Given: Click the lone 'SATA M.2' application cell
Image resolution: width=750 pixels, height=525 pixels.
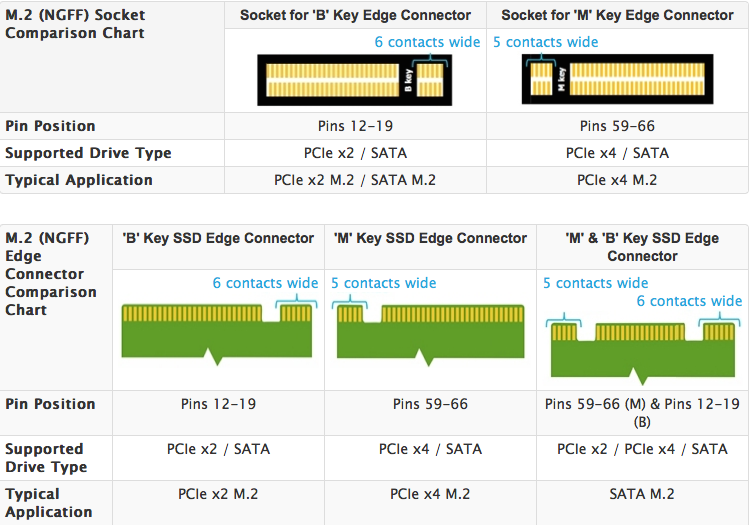Looking at the screenshot, I should tap(642, 494).
